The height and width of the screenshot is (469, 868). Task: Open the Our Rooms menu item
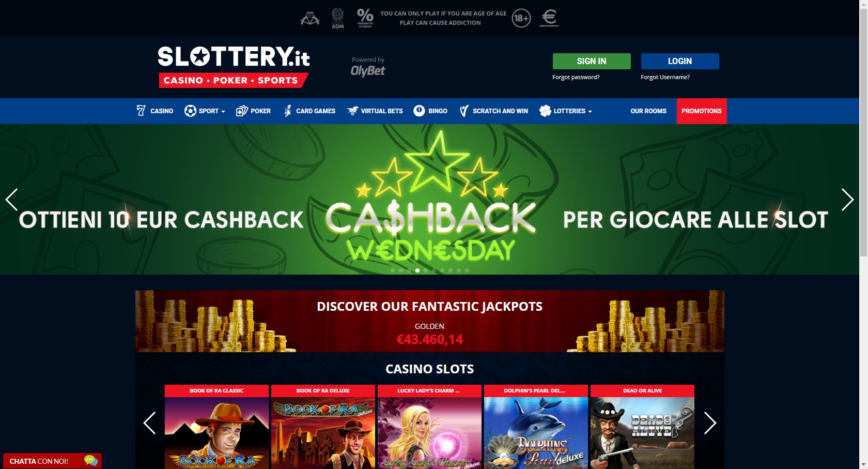[648, 111]
